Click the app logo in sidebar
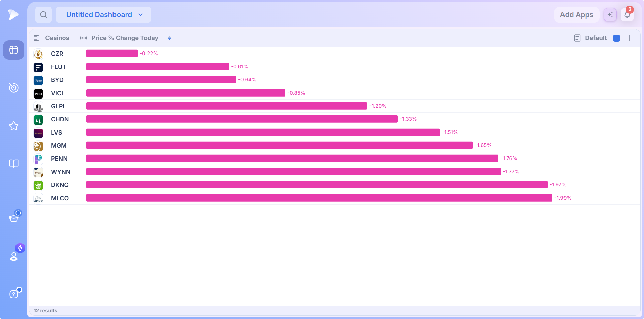This screenshot has width=644, height=319. [13, 14]
